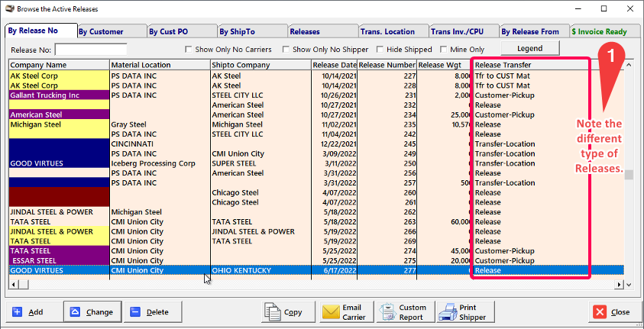Viewport: 644px width, 329px height.
Task: Click the horizontal scrollbar right arrow
Action: pos(619,284)
